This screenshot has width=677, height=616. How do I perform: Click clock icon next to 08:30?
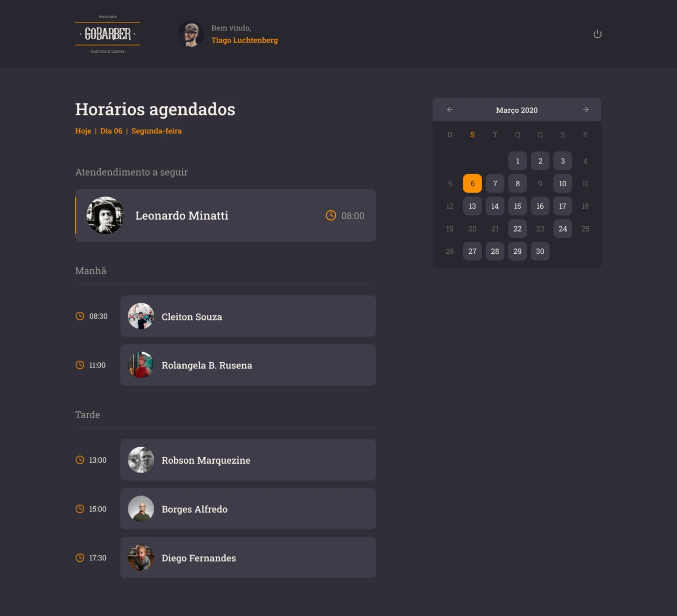(x=80, y=316)
